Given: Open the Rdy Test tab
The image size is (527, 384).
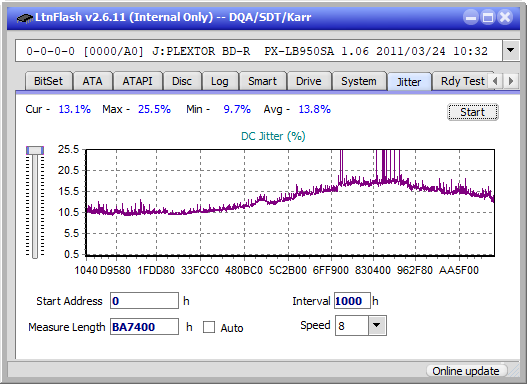Looking at the screenshot, I should click(462, 81).
